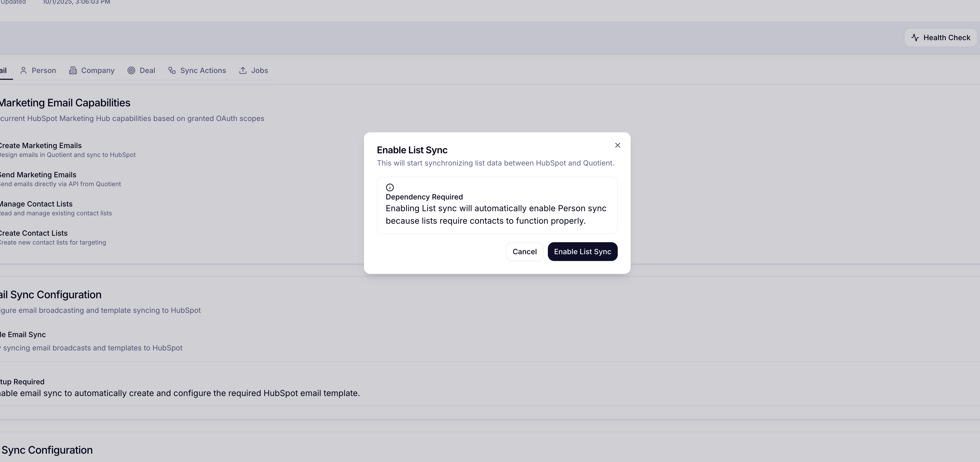The image size is (980, 462).
Task: Click the Jobs upload icon
Action: 243,70
